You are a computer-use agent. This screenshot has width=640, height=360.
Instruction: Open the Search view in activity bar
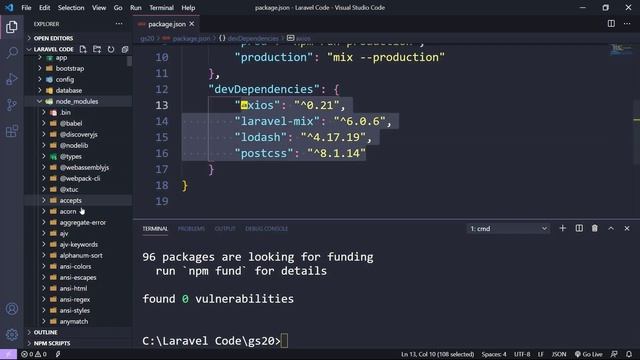12,53
